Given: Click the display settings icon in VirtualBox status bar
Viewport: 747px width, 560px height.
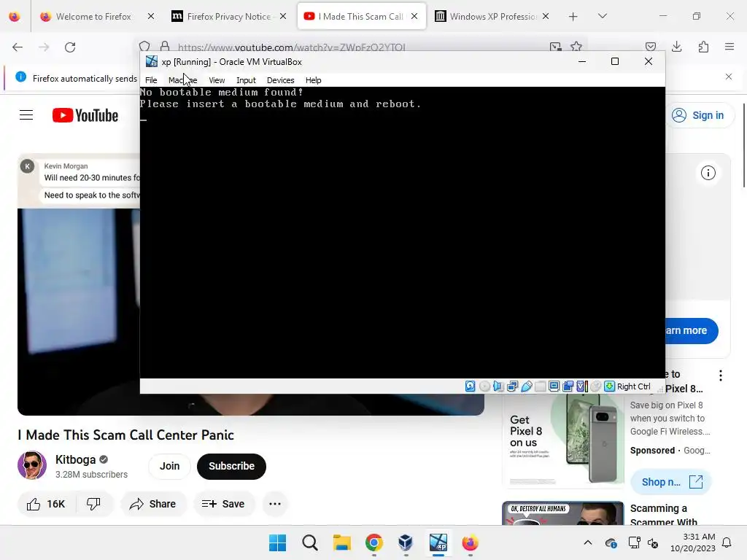Looking at the screenshot, I should pos(554,386).
